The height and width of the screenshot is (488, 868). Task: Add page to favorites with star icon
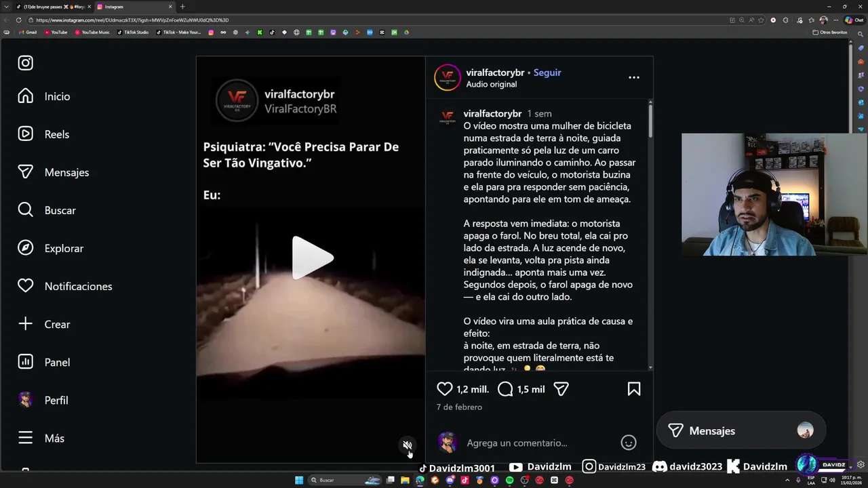coord(761,20)
